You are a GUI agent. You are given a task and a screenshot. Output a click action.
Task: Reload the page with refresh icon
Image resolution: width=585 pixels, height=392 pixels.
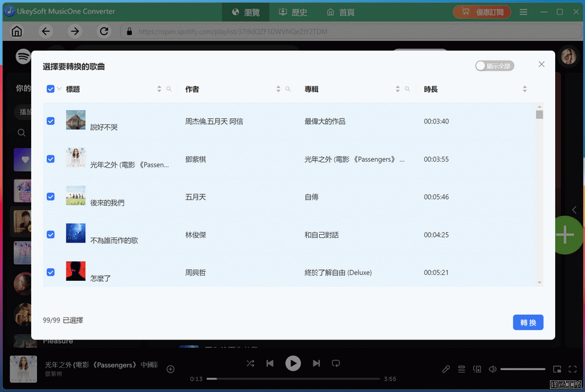104,31
